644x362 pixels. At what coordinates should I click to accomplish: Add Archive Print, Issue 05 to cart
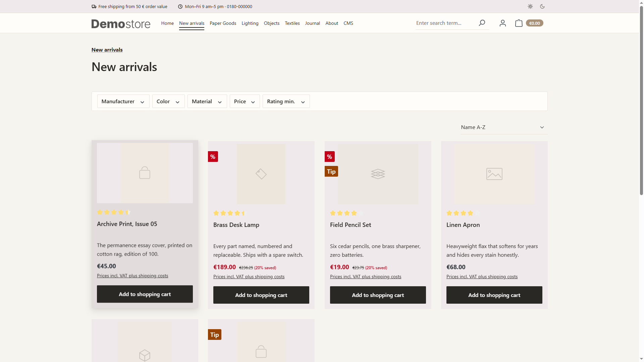145,294
